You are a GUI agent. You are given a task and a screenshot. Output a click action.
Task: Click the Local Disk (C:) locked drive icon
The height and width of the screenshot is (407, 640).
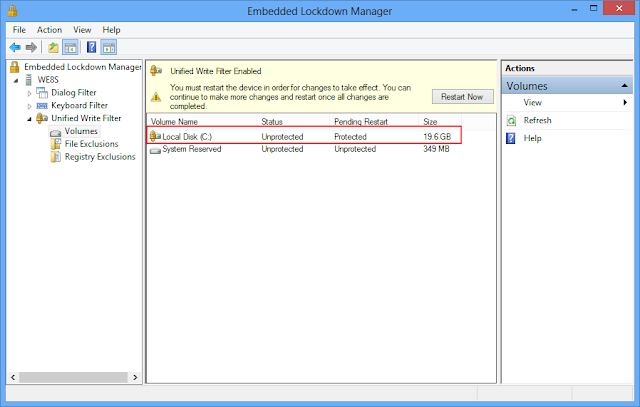[155, 136]
